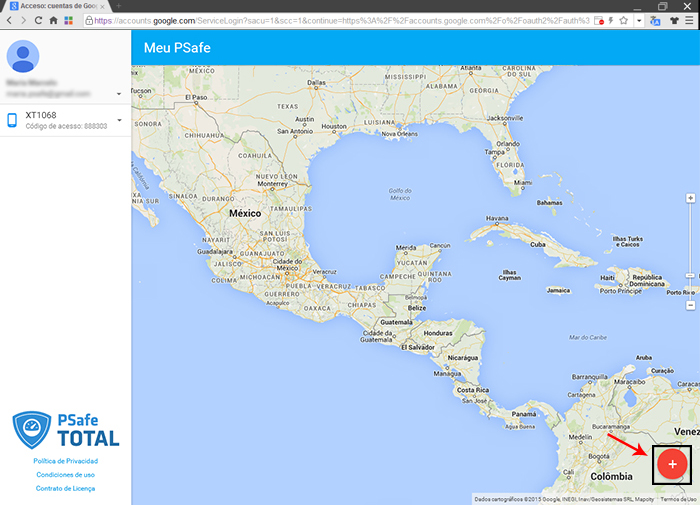Click the address bar URL field
Screen dimensions: 700x505
click(340, 20)
